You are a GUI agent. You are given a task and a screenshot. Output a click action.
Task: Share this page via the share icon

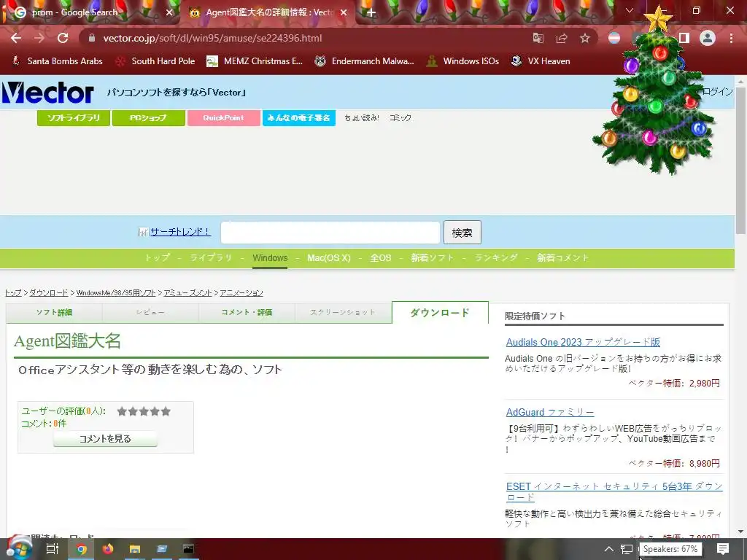[x=562, y=38]
